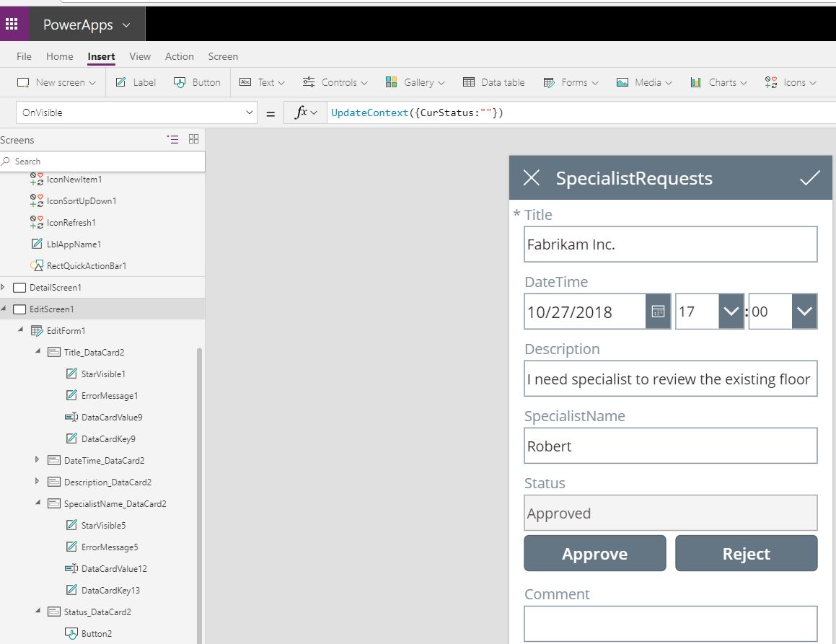Open the Icons dropdown in the ribbon
Image resolution: width=836 pixels, height=644 pixels.
[791, 82]
